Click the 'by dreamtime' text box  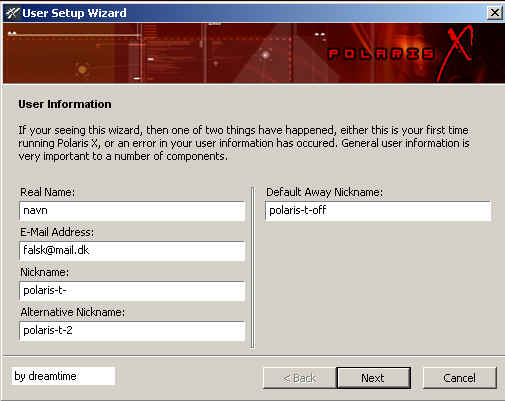63,376
